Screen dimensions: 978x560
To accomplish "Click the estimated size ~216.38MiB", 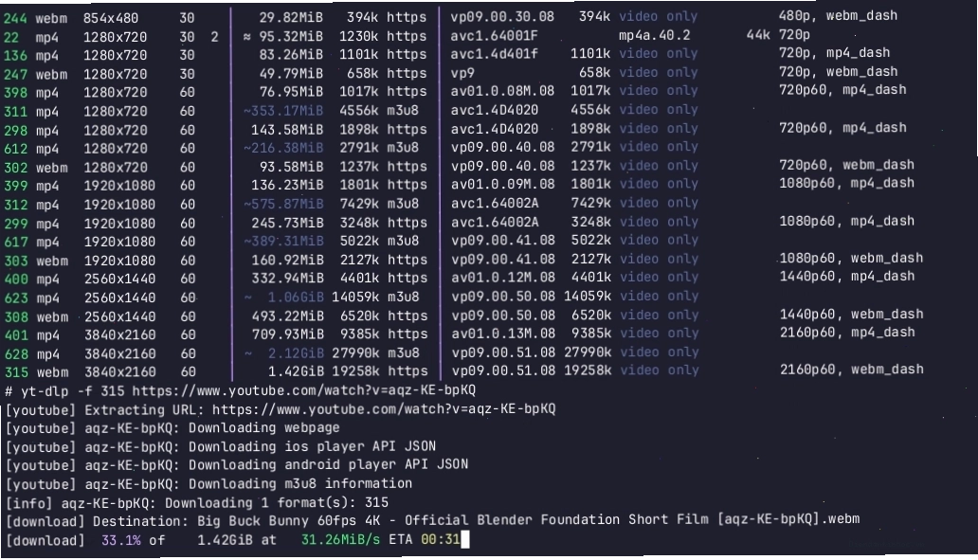I will click(283, 148).
